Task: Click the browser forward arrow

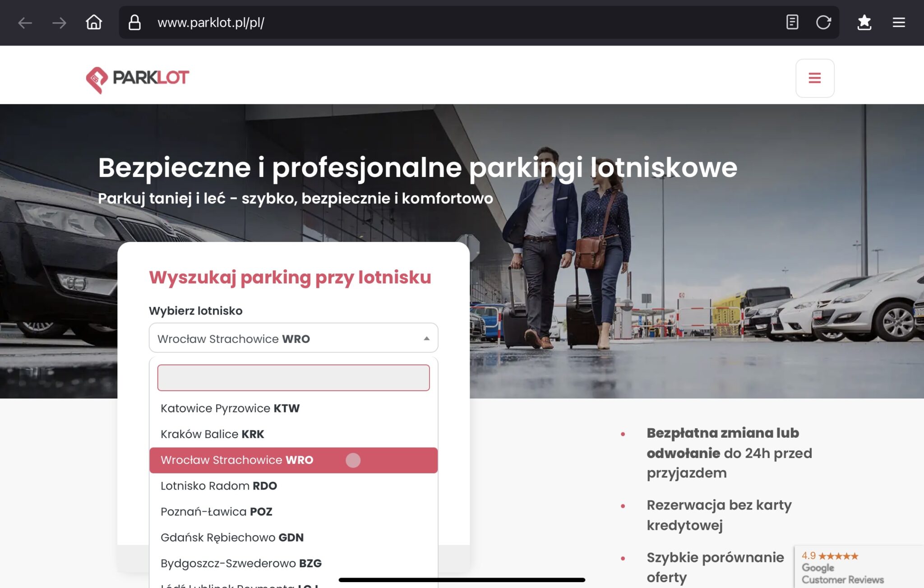Action: (59, 23)
